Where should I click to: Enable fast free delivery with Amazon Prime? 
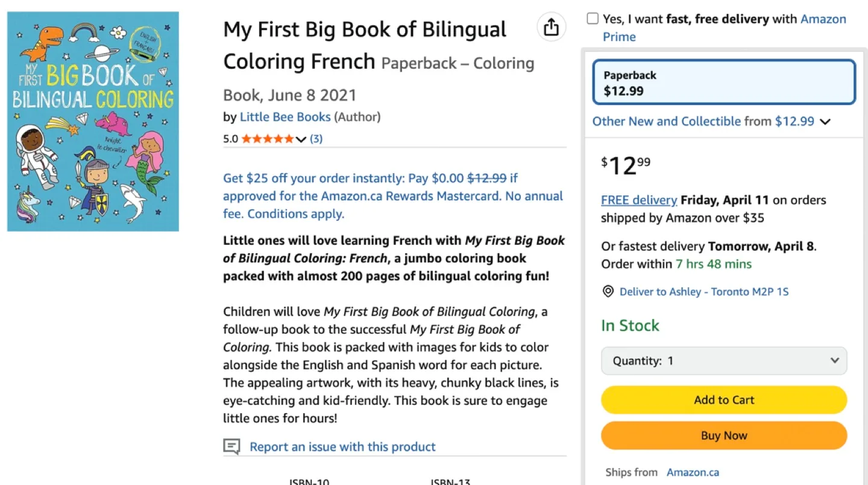click(x=591, y=18)
